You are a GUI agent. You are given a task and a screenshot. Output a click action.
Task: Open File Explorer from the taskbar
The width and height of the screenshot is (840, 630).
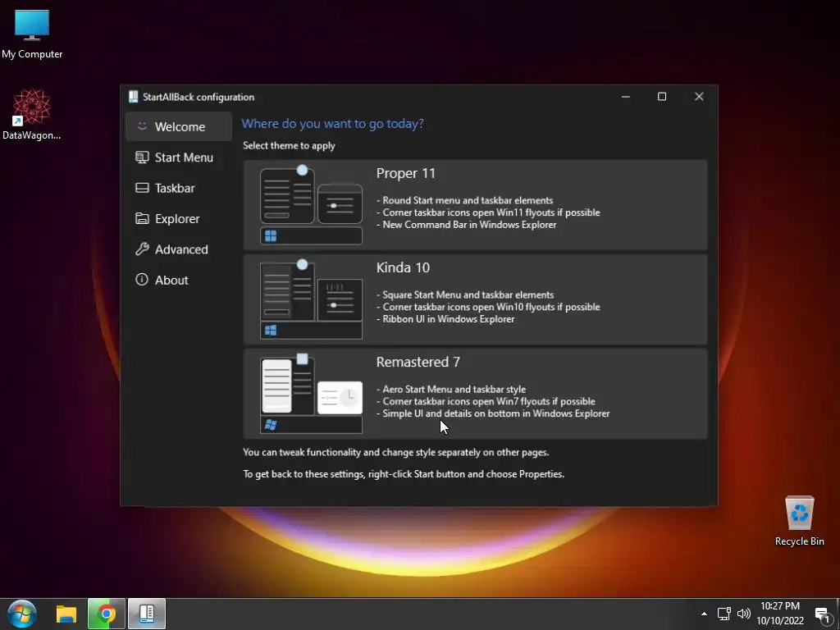(66, 614)
